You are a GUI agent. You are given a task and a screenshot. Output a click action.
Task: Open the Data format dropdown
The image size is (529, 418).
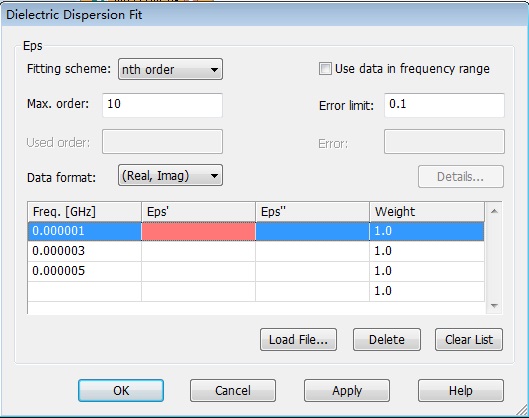pyautogui.click(x=170, y=175)
